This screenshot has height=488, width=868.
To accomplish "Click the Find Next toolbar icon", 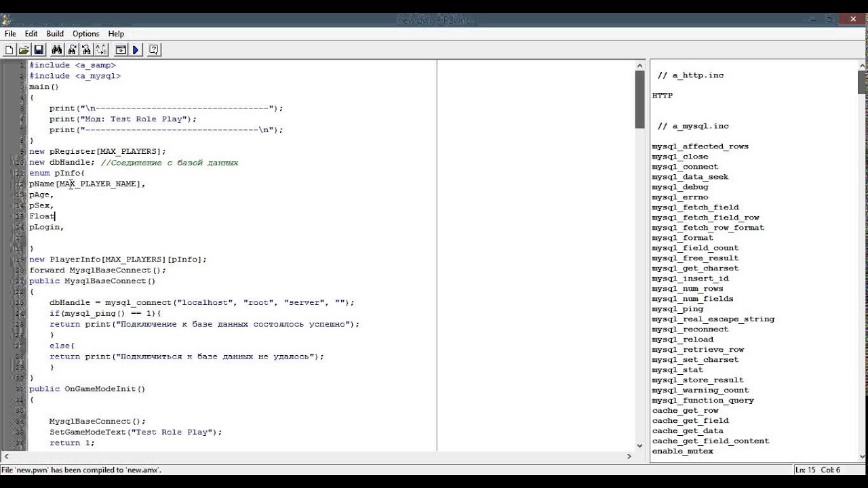I will 72,49.
